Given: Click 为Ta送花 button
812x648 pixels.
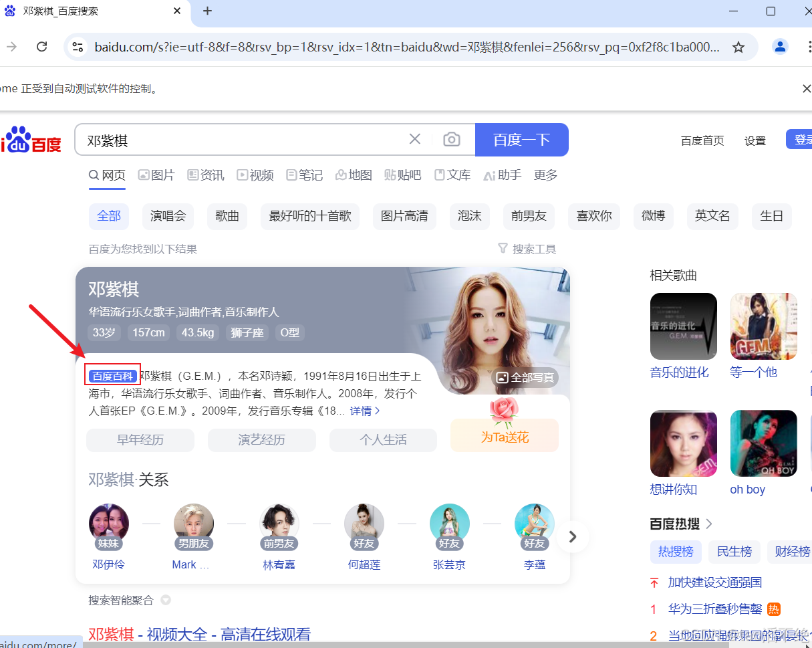Looking at the screenshot, I should (x=505, y=435).
